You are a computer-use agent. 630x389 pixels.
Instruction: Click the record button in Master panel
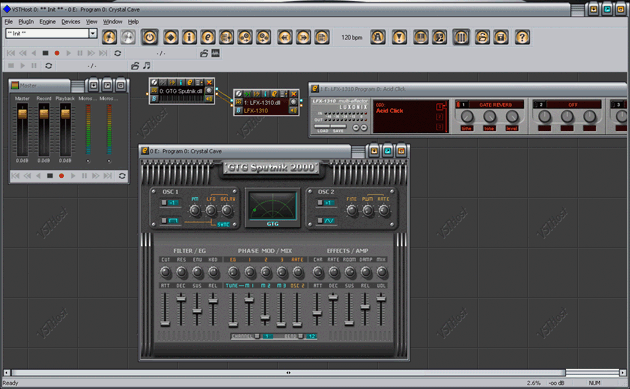tap(61, 176)
